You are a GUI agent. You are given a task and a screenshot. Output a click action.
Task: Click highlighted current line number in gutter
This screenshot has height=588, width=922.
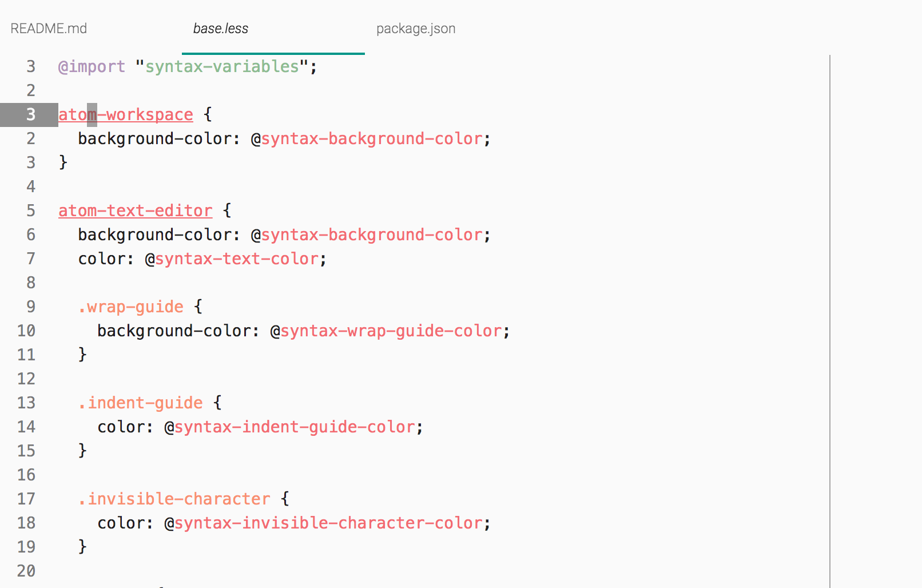(29, 114)
